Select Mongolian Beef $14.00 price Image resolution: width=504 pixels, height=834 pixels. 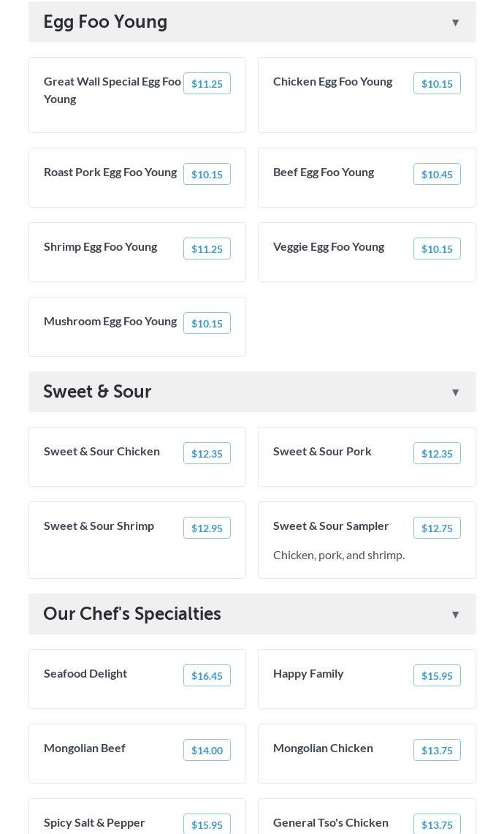click(207, 751)
